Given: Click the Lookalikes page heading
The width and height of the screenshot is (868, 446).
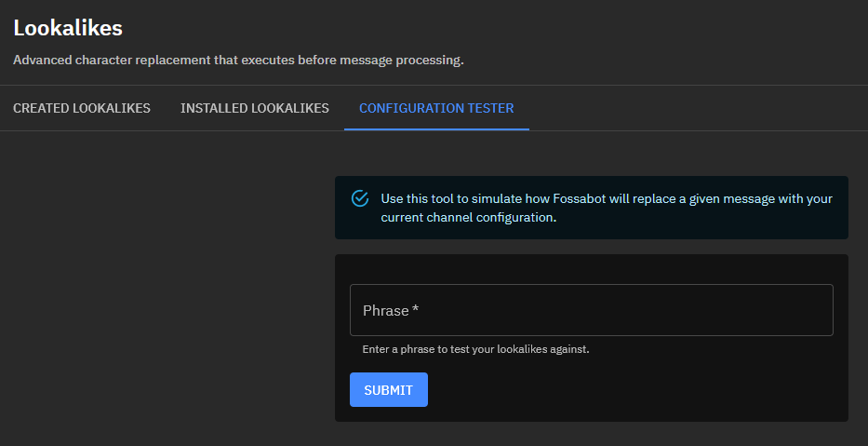Looking at the screenshot, I should click(68, 28).
